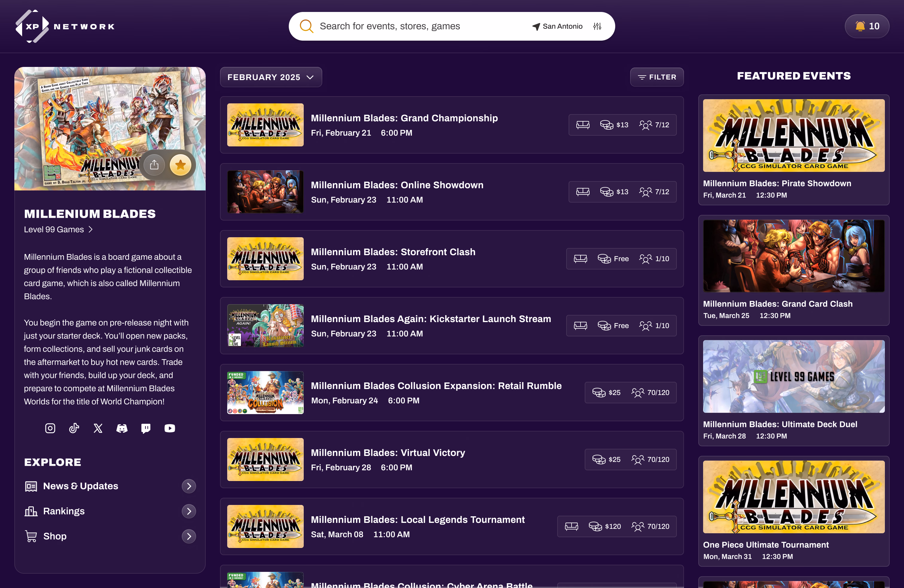Click 'Fri, March 21' featured event date

(724, 195)
